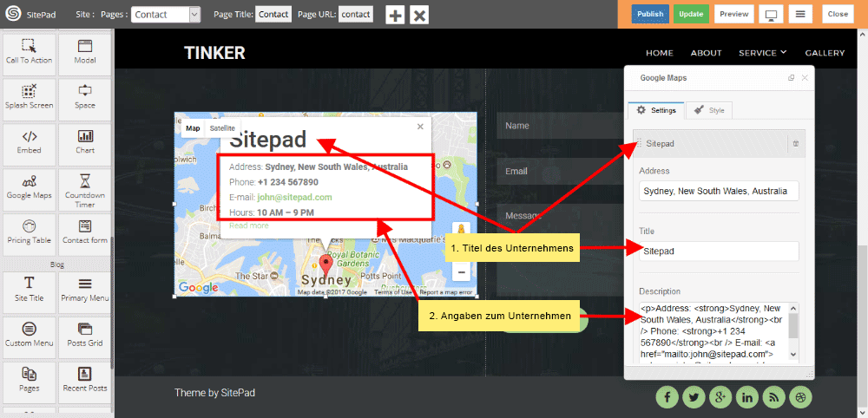Open the Pages dropdown showing Contact
The image size is (868, 418).
[x=166, y=15]
